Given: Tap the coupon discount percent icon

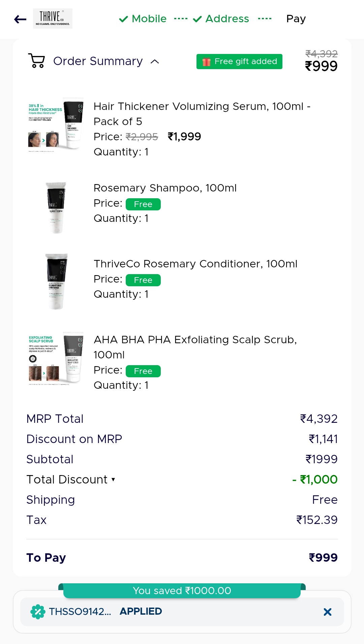Looking at the screenshot, I should (x=38, y=612).
